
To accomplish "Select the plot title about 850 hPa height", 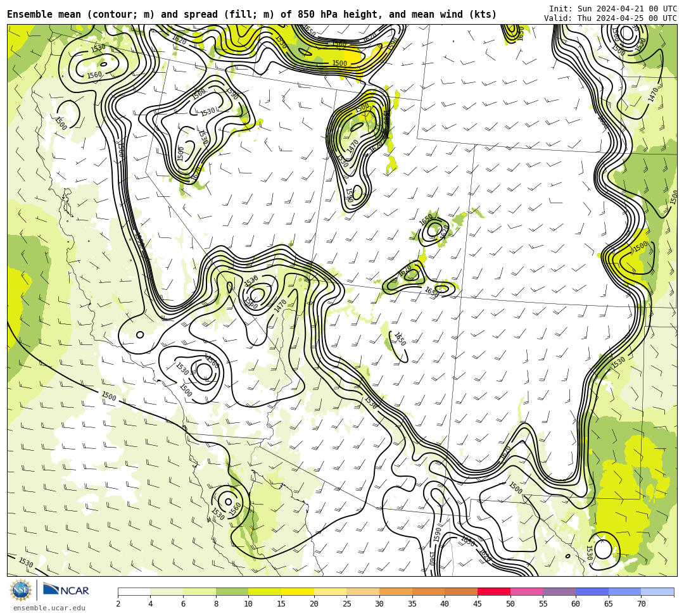I will (251, 15).
